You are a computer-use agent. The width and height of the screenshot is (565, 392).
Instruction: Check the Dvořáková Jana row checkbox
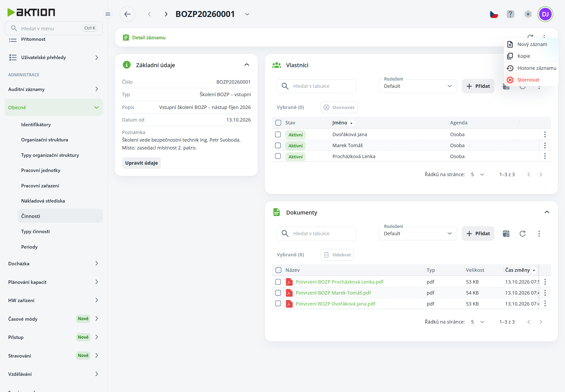[x=278, y=135]
